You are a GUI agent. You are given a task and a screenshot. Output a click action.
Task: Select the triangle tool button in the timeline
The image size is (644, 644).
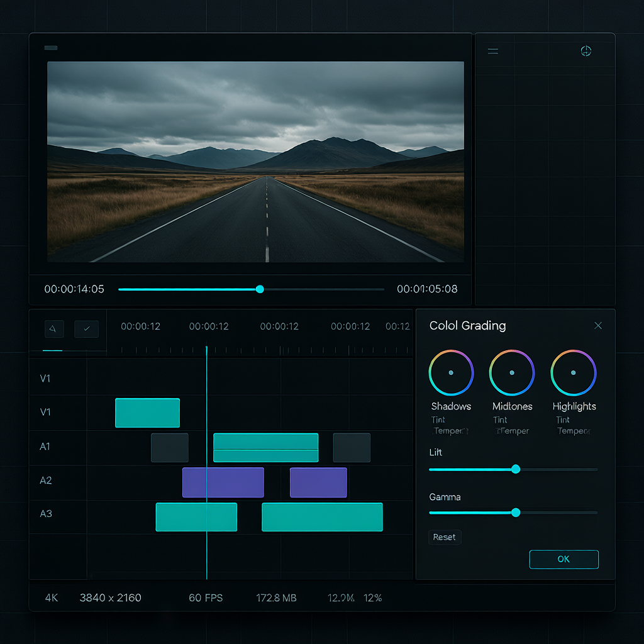[54, 329]
